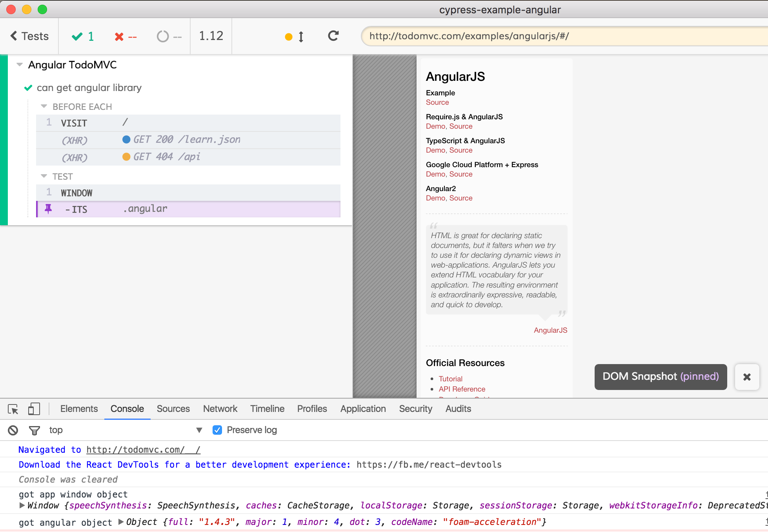Open the Elements tab
The width and height of the screenshot is (768, 532).
(79, 409)
